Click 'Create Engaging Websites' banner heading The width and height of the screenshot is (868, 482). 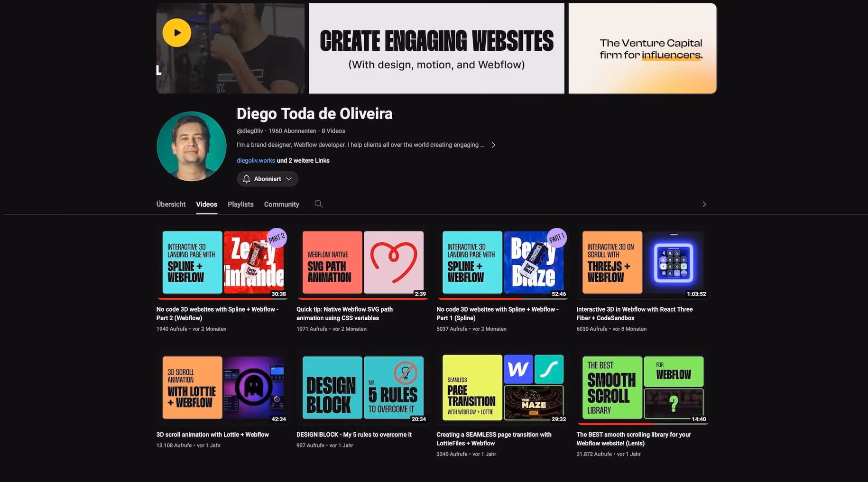[x=437, y=41]
